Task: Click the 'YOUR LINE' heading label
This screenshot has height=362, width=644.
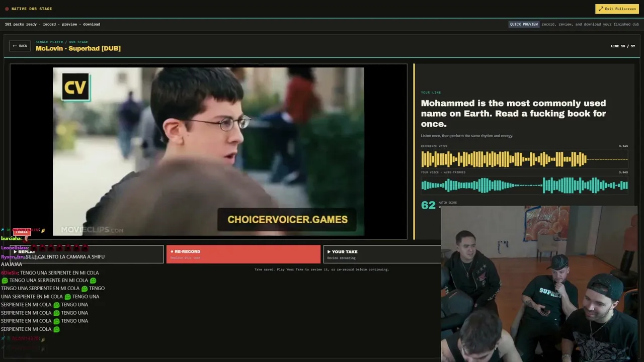Action: [x=431, y=93]
